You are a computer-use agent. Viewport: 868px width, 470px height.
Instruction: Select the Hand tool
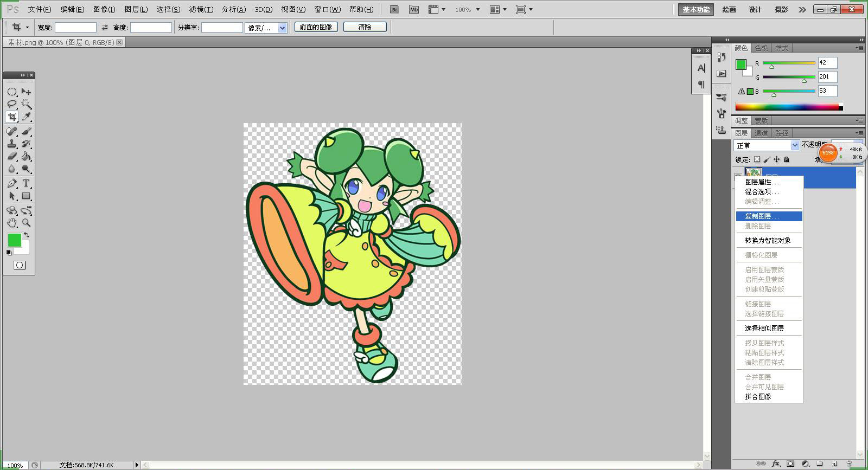pos(12,223)
